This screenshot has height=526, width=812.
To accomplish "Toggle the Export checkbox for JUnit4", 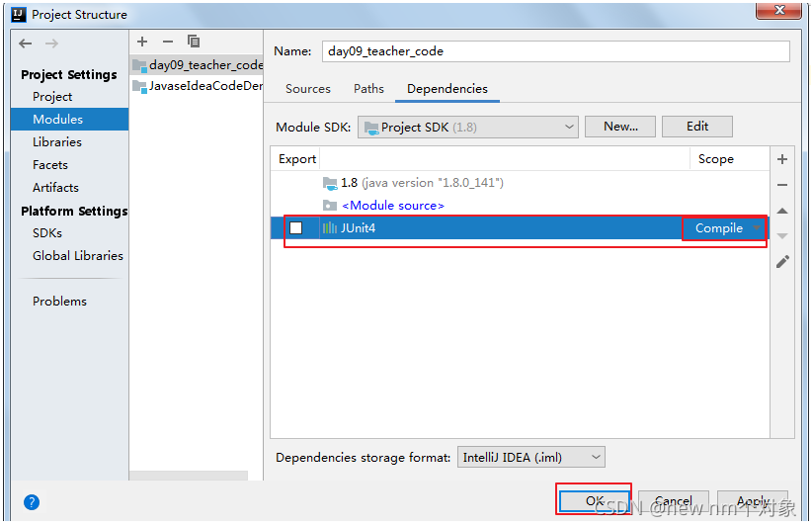I will (296, 228).
